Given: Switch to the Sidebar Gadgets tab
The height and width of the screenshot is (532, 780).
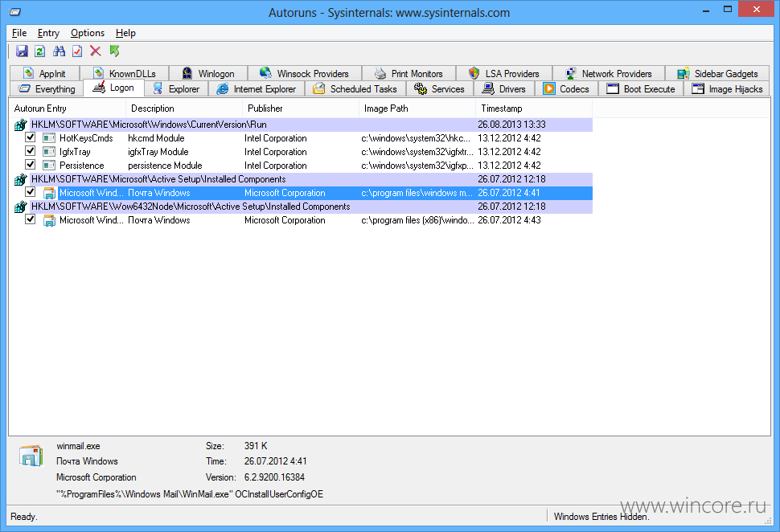Looking at the screenshot, I should pyautogui.click(x=718, y=74).
